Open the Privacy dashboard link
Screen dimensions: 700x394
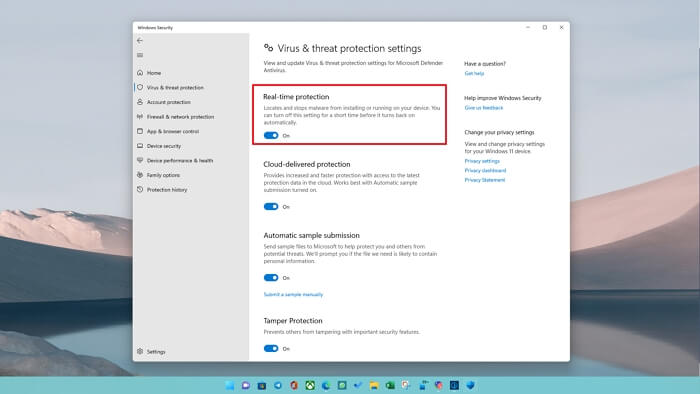485,170
